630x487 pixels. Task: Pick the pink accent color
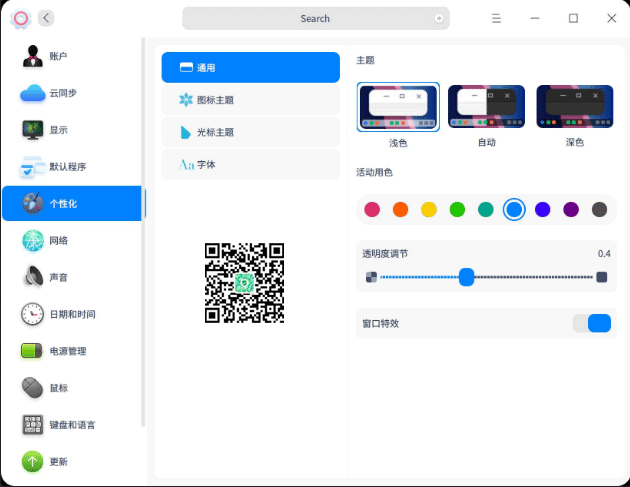pyautogui.click(x=372, y=209)
